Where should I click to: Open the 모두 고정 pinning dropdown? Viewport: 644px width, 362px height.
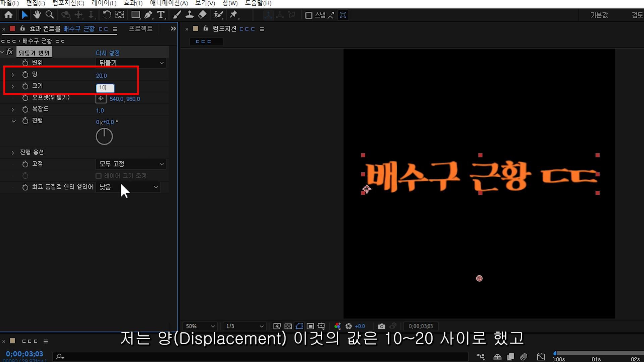[x=131, y=164]
